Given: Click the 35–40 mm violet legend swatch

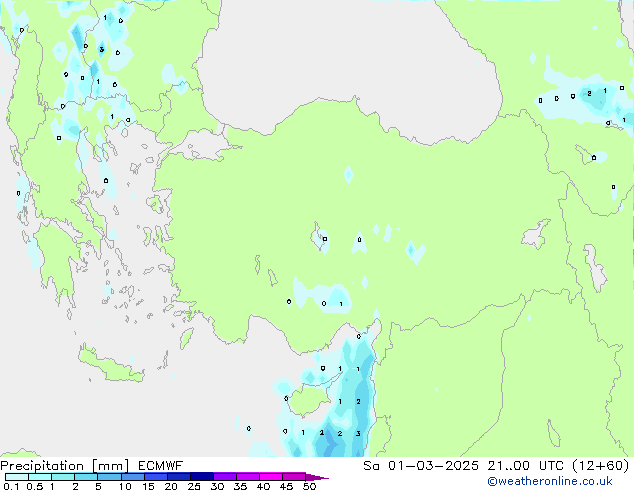Looking at the screenshot, I should 248,477.
